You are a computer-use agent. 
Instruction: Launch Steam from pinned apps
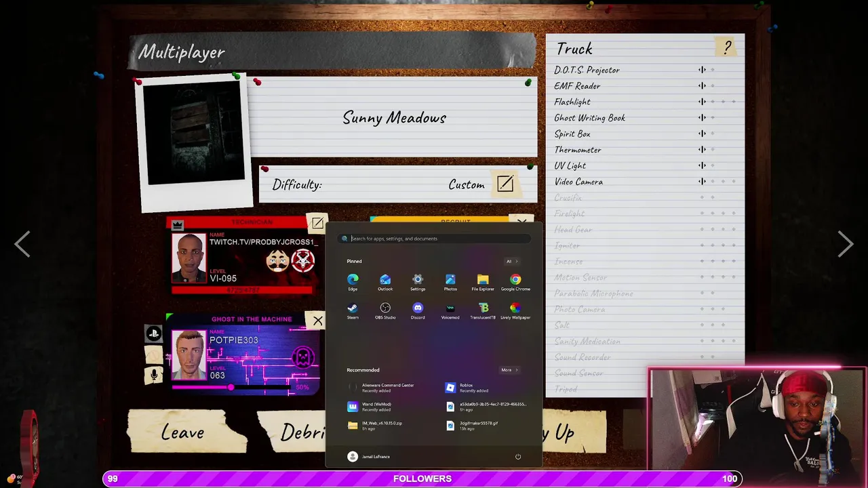353,311
